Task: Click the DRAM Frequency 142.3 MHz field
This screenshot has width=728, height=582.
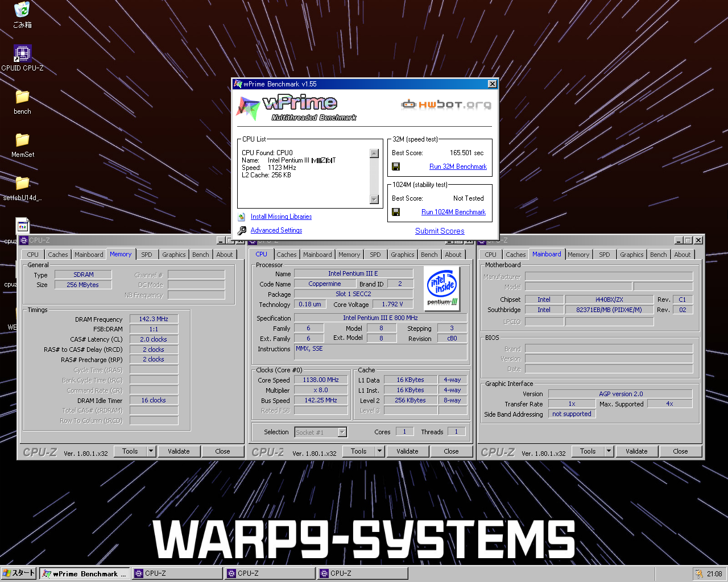Action: coord(154,319)
